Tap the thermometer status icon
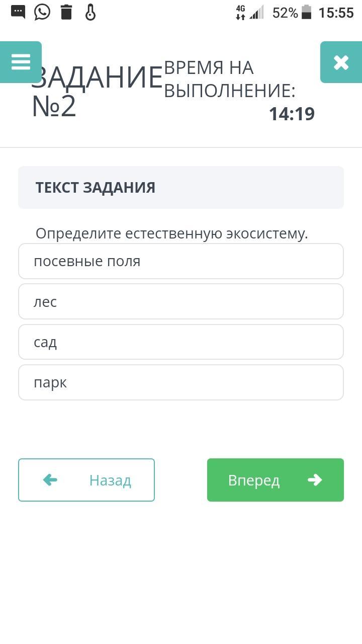The height and width of the screenshot is (644, 362). pyautogui.click(x=90, y=12)
